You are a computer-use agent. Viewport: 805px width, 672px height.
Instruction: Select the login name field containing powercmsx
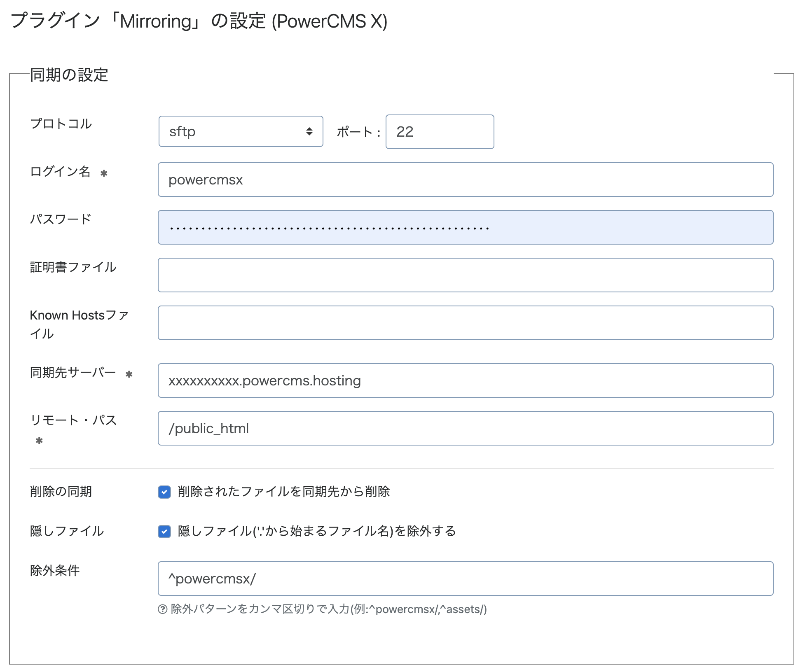(465, 180)
